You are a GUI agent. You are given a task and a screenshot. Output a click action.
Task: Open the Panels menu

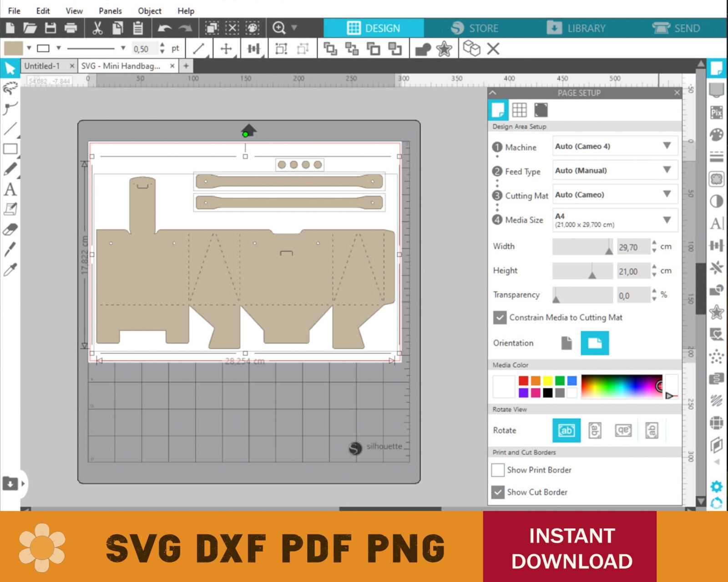pyautogui.click(x=110, y=10)
